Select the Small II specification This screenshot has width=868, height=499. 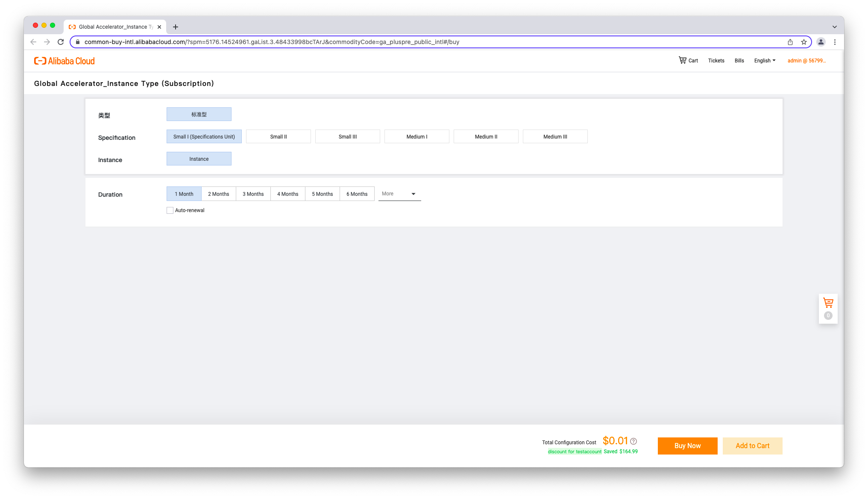(278, 137)
